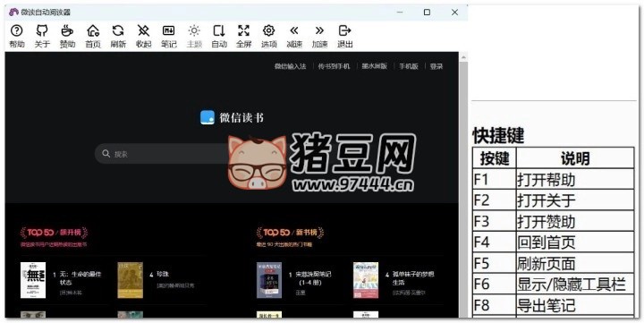Viewport: 644px width, 323px height.
Task: Minimize the 微读自动阅读器 window
Action: tap(400, 13)
